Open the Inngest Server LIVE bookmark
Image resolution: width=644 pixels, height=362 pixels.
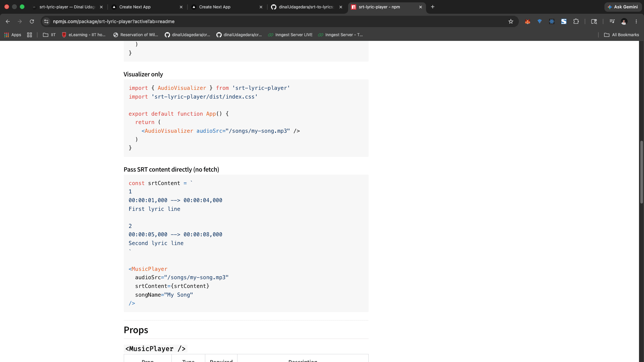coord(290,35)
